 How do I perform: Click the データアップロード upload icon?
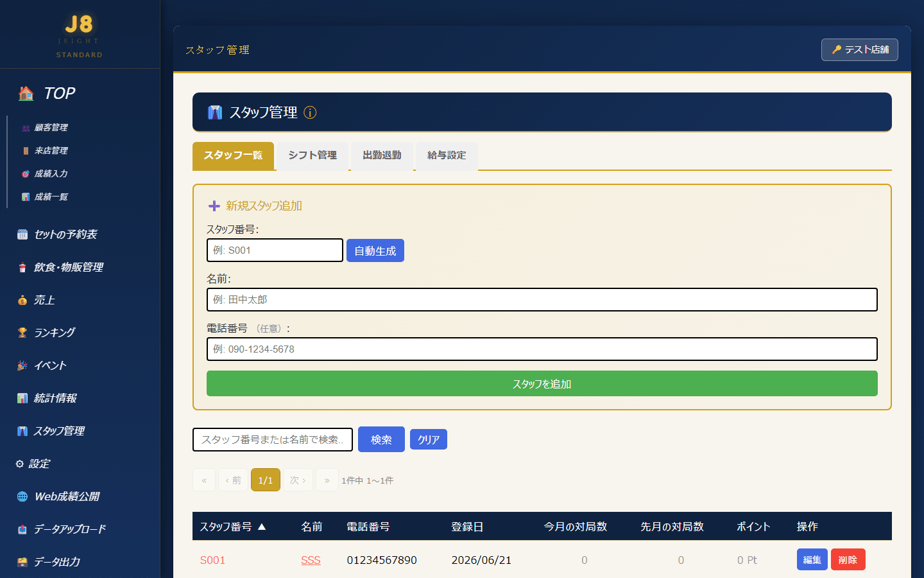tap(22, 529)
